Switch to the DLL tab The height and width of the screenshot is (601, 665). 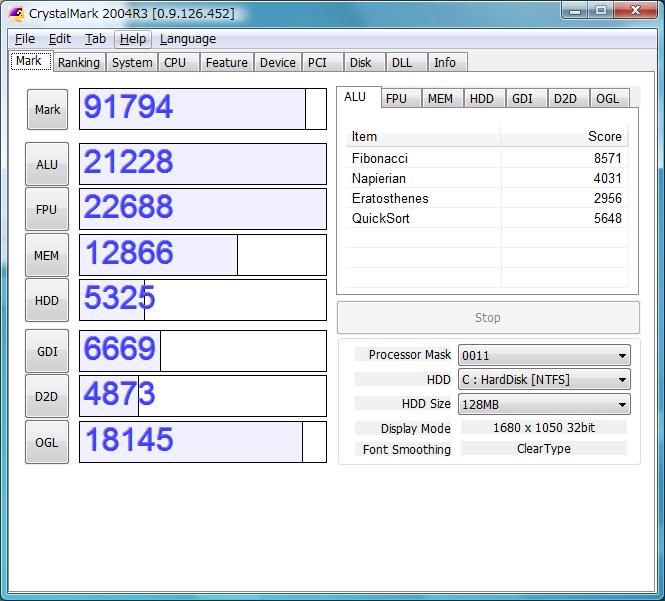tap(406, 63)
